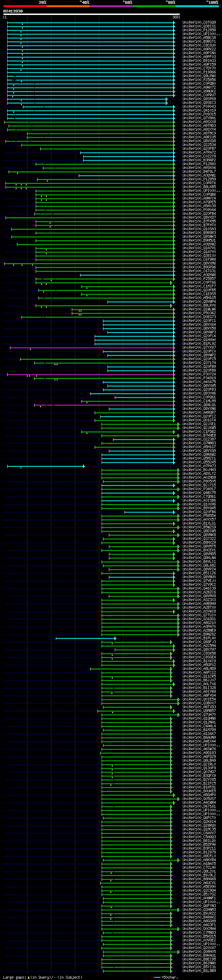Select hit label UniRef100_P34917

click(x=199, y=489)
